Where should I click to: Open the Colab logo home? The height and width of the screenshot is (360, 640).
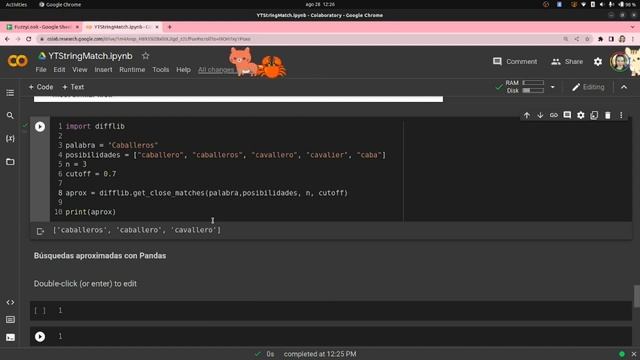pyautogui.click(x=18, y=61)
